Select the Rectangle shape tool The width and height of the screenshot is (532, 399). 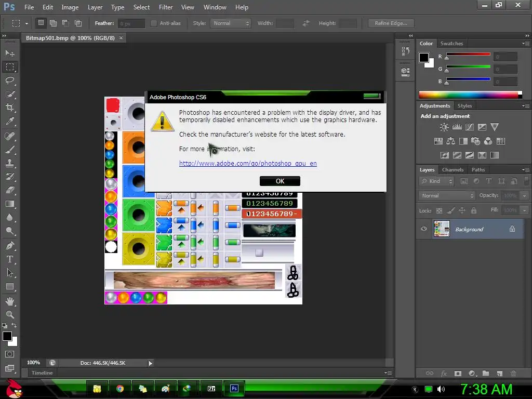pyautogui.click(x=10, y=286)
